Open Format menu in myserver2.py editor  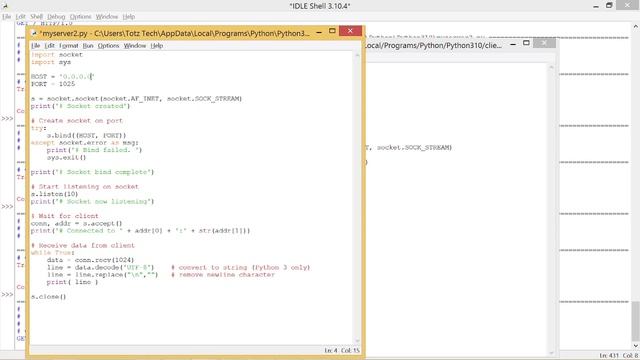[69, 46]
